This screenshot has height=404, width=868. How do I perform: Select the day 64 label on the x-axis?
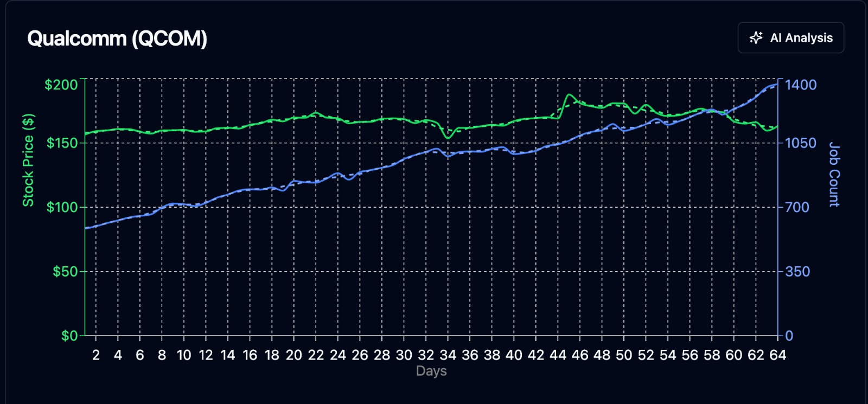tap(777, 355)
